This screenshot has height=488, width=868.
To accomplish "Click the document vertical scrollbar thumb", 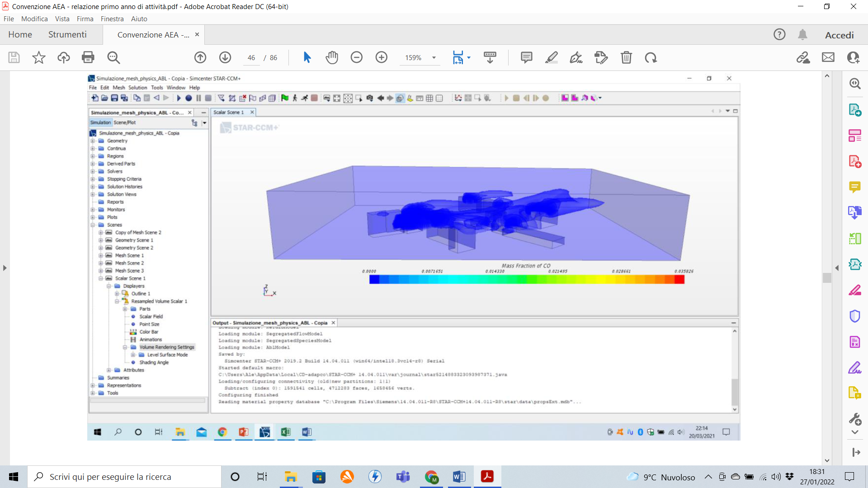I will pyautogui.click(x=827, y=278).
